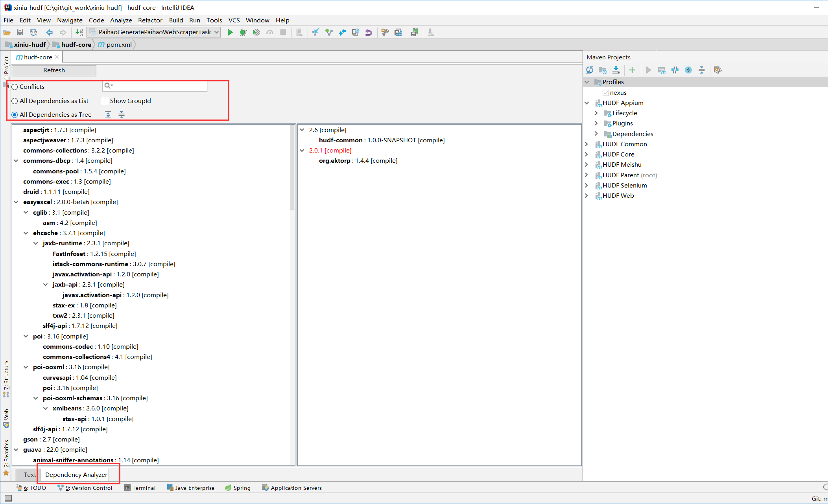The height and width of the screenshot is (504, 828).
Task: Expand the HUDF Core Maven project
Action: tap(586, 154)
